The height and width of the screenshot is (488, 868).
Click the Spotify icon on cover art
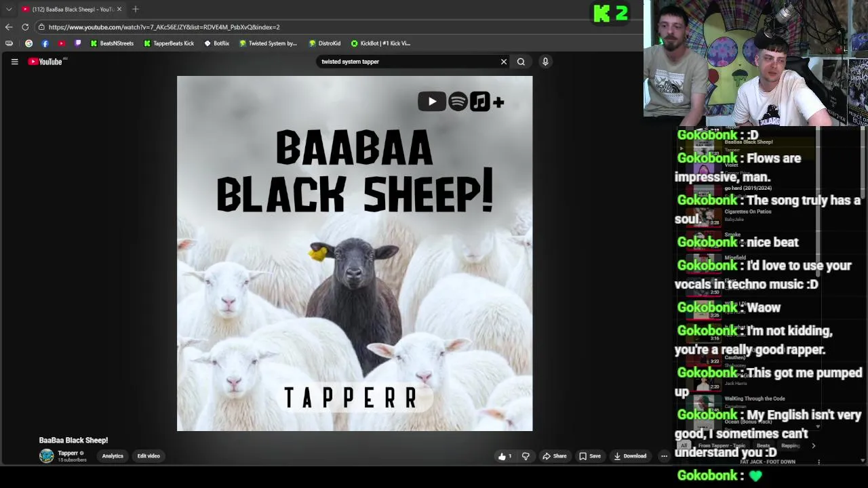click(x=458, y=102)
